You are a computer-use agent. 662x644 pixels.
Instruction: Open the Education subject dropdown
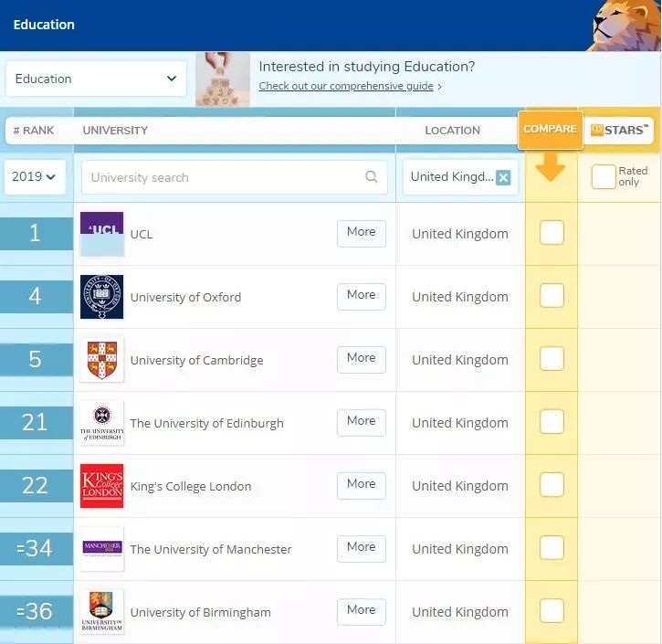[x=96, y=79]
